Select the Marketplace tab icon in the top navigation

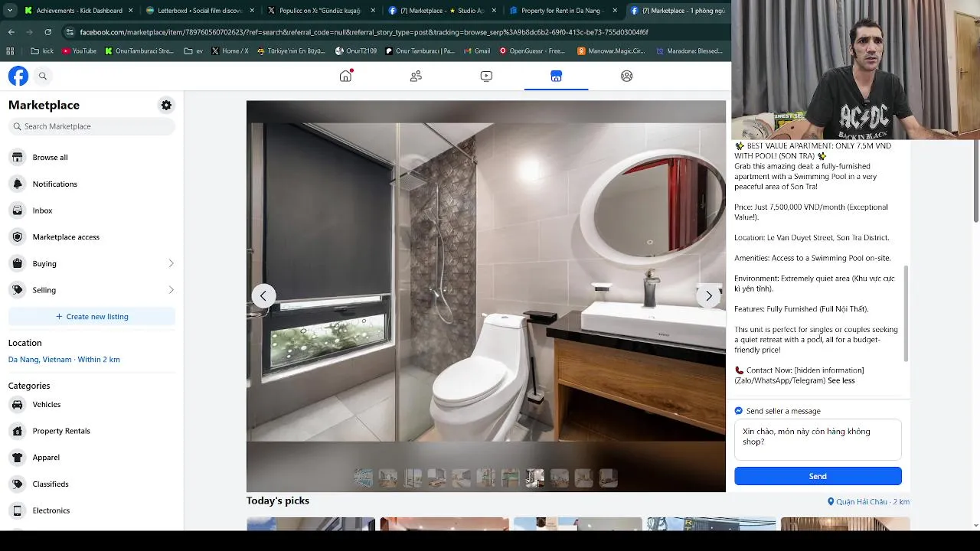tap(556, 76)
